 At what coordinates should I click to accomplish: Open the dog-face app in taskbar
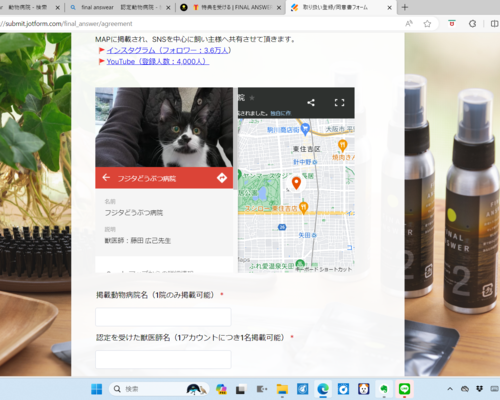click(x=364, y=389)
